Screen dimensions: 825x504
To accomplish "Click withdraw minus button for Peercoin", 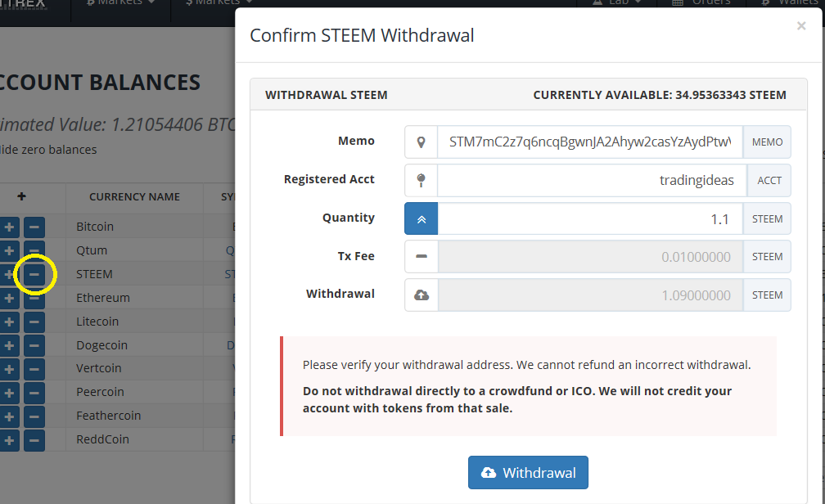I will tap(34, 393).
